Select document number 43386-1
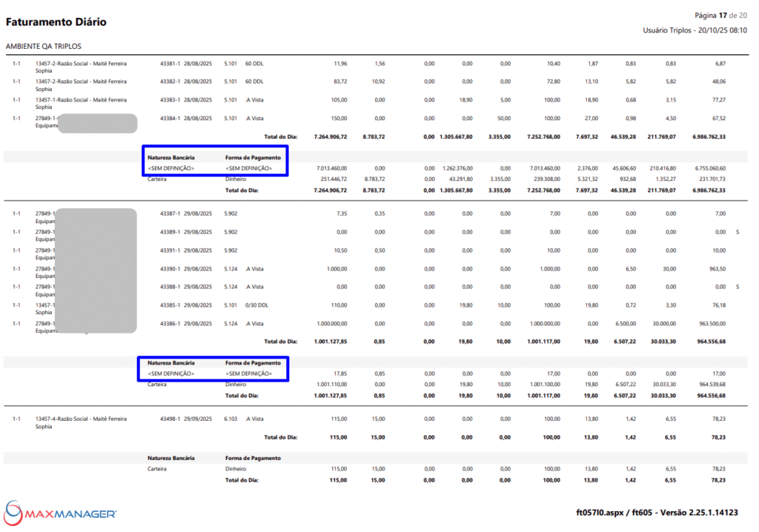This screenshot has width=759, height=532. pos(170,323)
